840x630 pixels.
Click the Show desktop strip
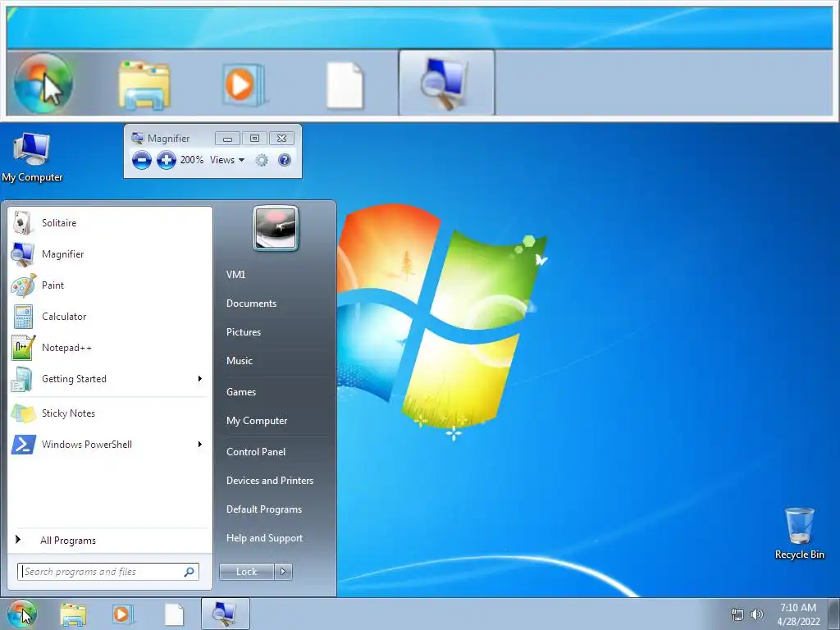[x=834, y=614]
